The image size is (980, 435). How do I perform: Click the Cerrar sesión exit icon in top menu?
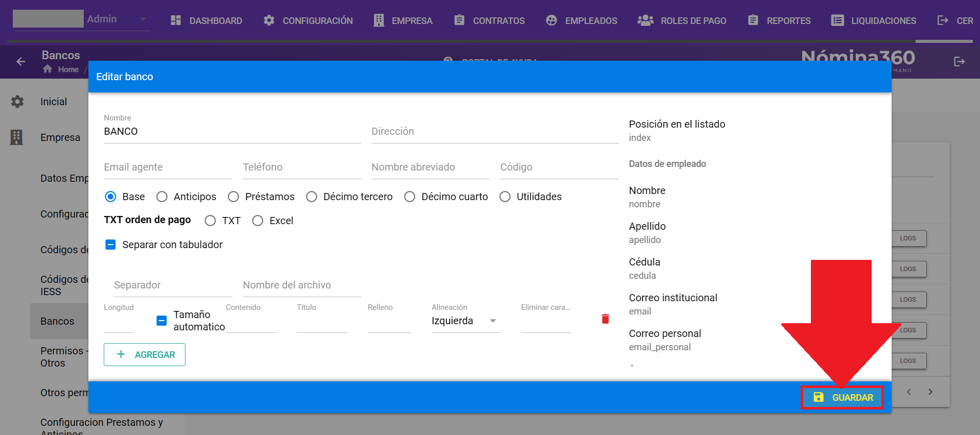[x=943, y=20]
